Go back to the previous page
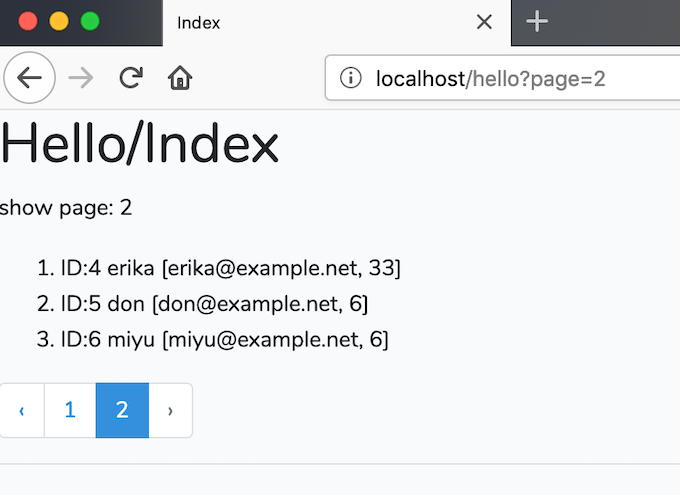The image size is (680, 495). (29, 78)
